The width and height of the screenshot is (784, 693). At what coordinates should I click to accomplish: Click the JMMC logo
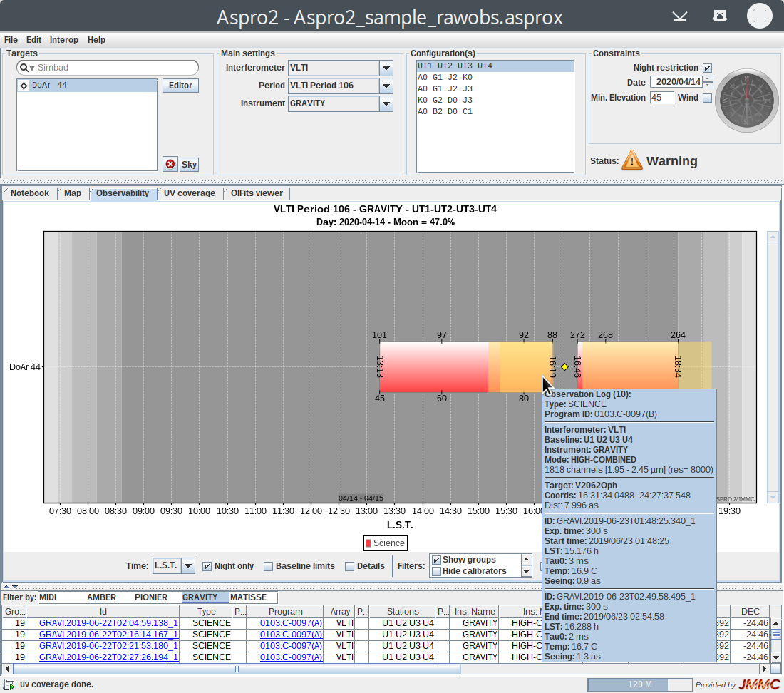(759, 684)
